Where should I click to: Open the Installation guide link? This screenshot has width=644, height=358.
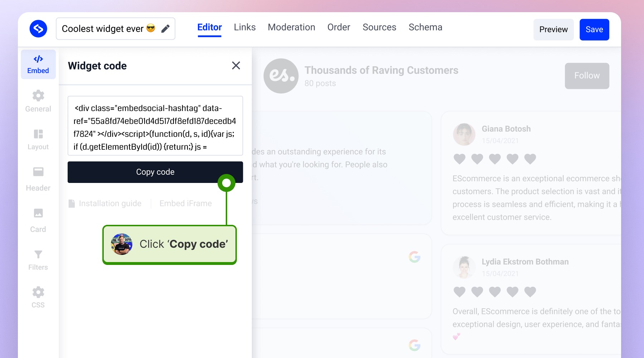[110, 203]
